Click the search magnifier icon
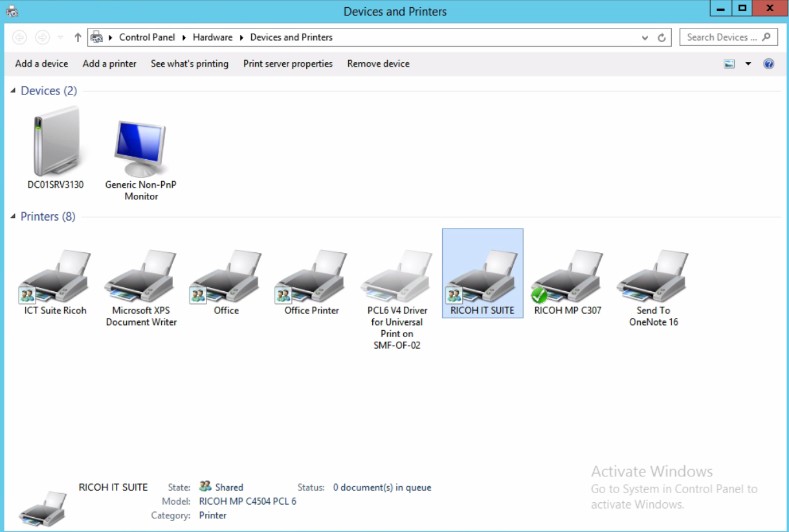The image size is (789, 532). [x=766, y=37]
